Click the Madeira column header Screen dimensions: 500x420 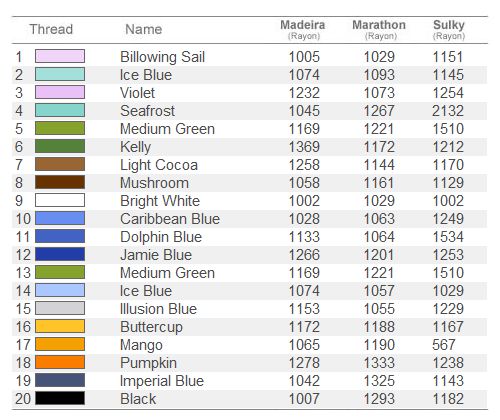[x=303, y=29]
